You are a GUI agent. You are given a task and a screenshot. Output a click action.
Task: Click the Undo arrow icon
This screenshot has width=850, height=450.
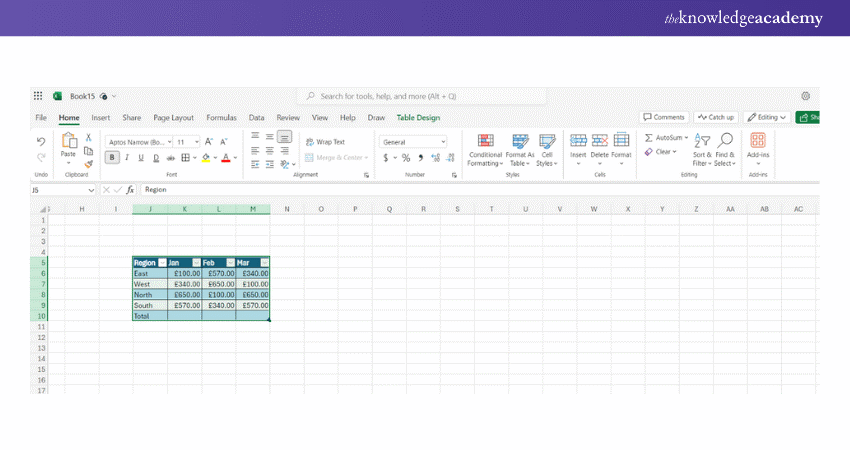click(41, 141)
